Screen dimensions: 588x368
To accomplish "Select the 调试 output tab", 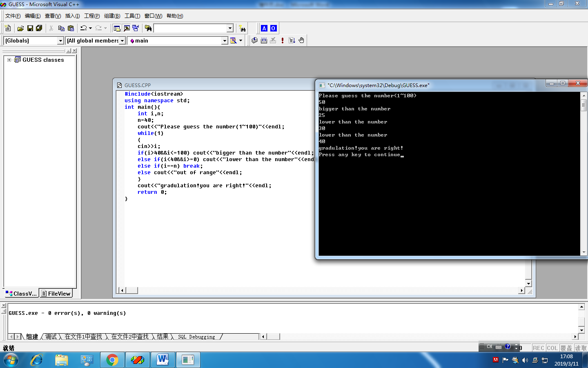I will coord(51,337).
